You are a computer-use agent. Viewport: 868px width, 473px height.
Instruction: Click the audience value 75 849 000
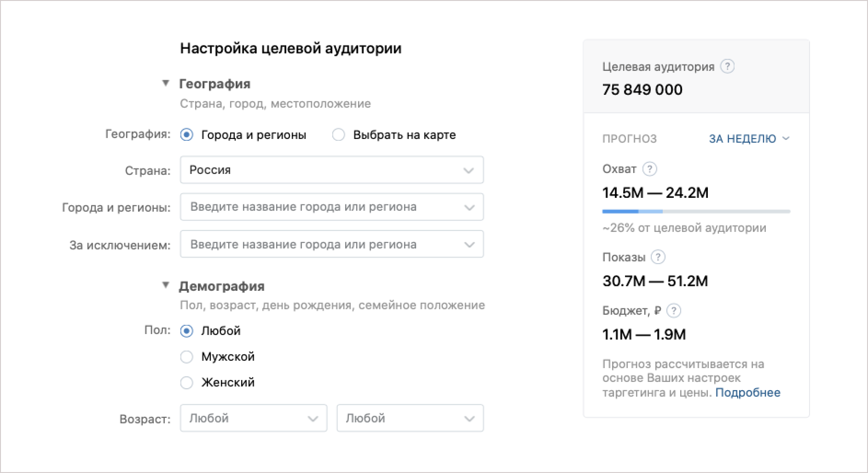click(642, 90)
